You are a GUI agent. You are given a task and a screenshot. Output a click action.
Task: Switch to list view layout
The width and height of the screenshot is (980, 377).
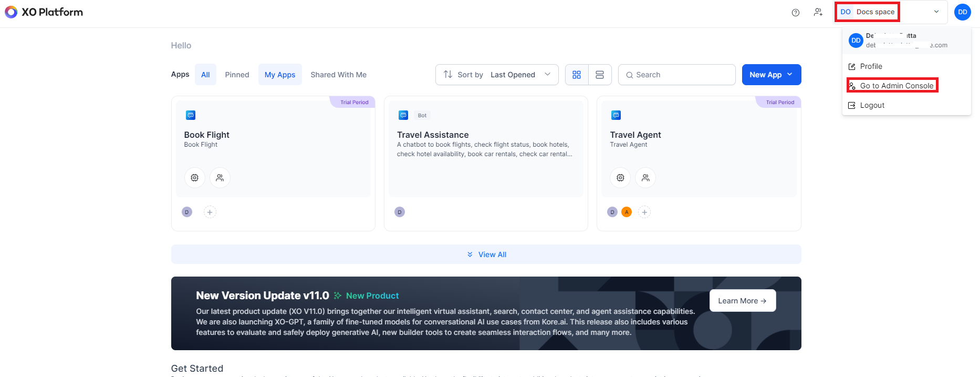tap(600, 75)
